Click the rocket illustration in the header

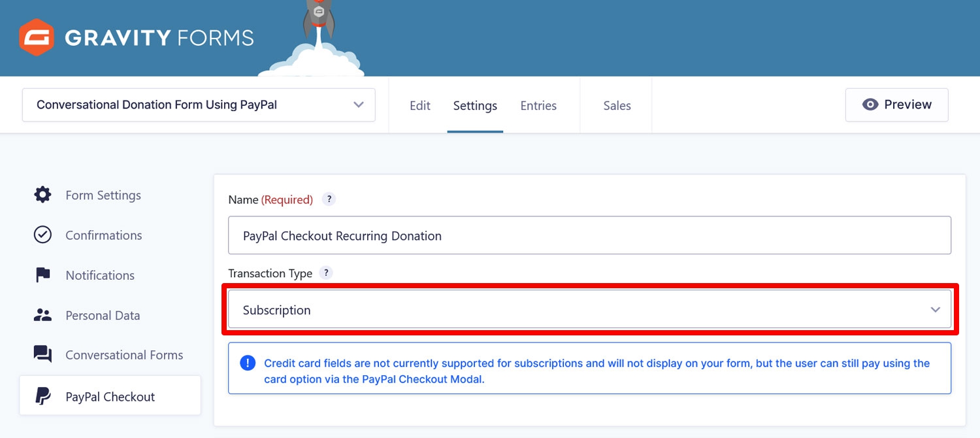click(319, 20)
